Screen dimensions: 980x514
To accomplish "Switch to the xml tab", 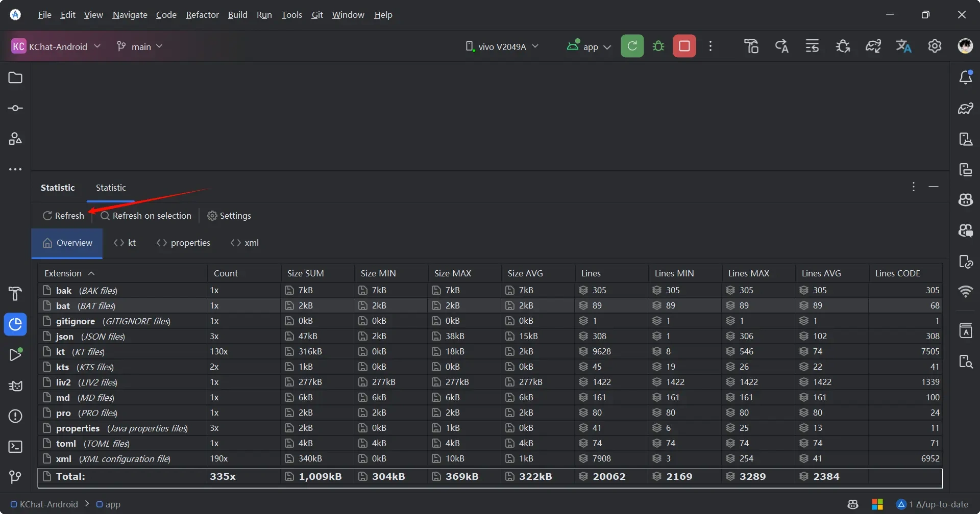I will pos(244,243).
